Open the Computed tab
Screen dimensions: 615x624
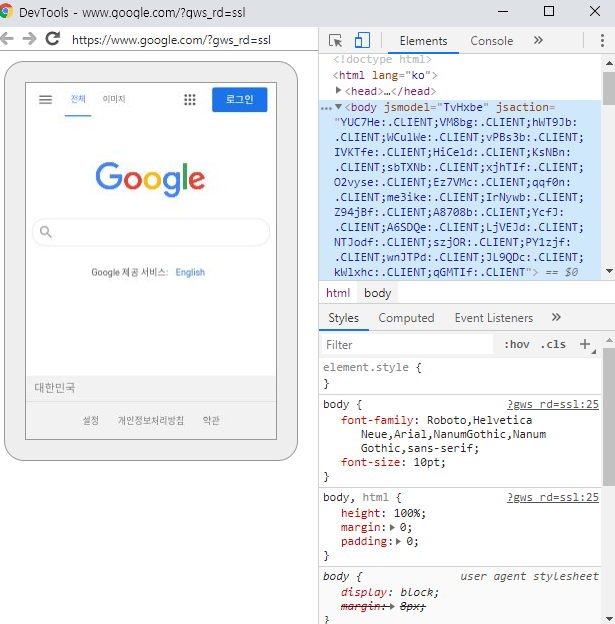pyautogui.click(x=406, y=318)
